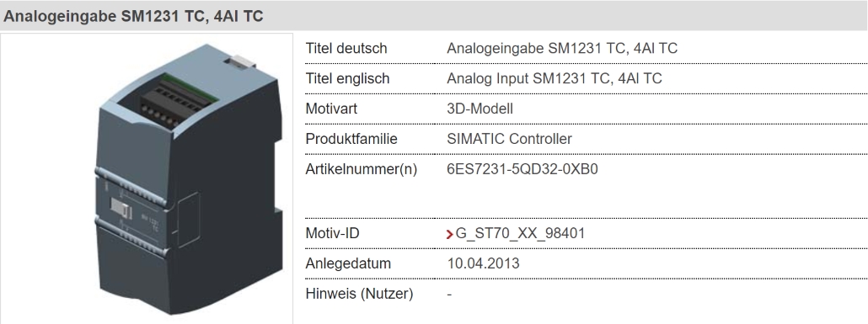Click the English title Analog Input value
Viewport: 868px width, 324px height.
click(555, 79)
